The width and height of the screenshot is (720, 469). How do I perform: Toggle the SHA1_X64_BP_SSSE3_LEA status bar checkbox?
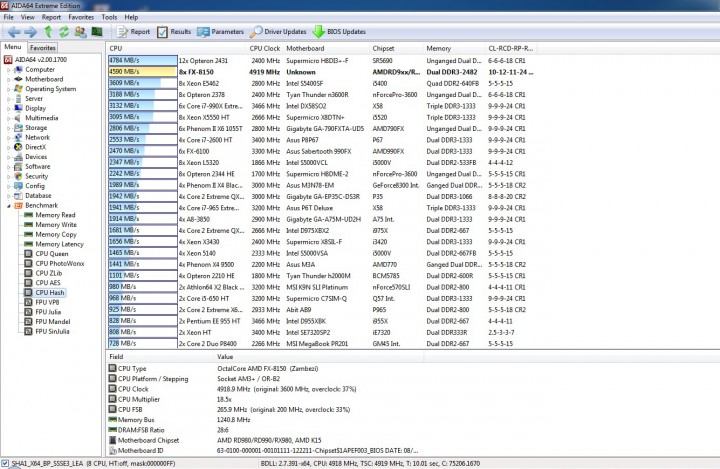coord(5,463)
